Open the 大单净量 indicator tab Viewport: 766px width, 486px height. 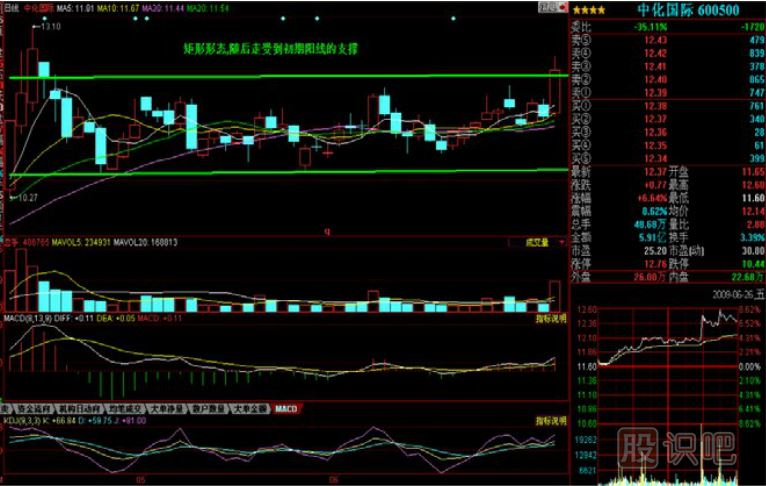[x=169, y=409]
